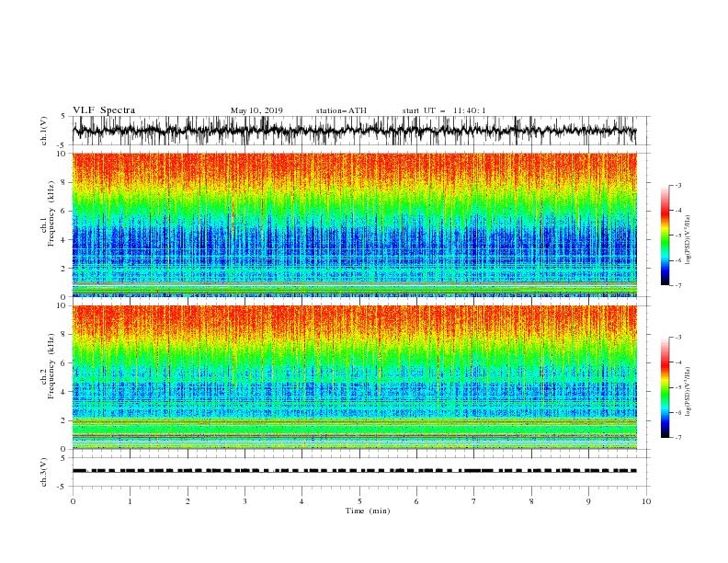This screenshot has height=563, width=728.
Task: Click the 2 kHz tick on ch.2 frequency axis
Action: pos(64,420)
